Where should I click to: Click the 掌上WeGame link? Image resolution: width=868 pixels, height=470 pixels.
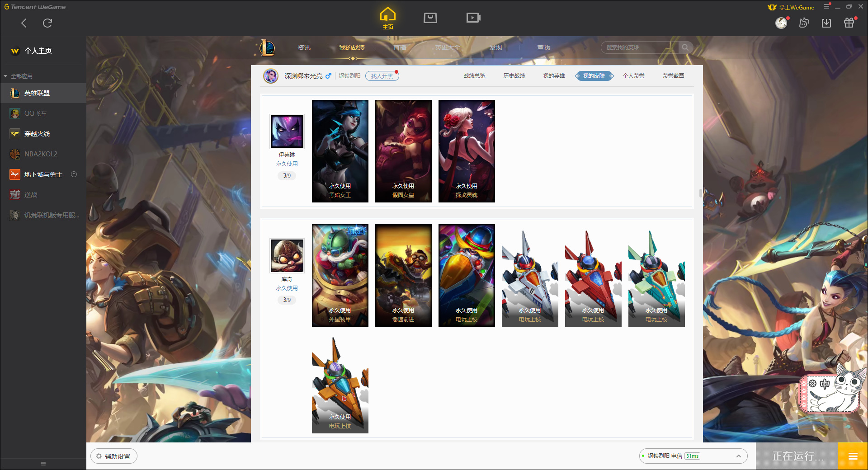coord(791,7)
